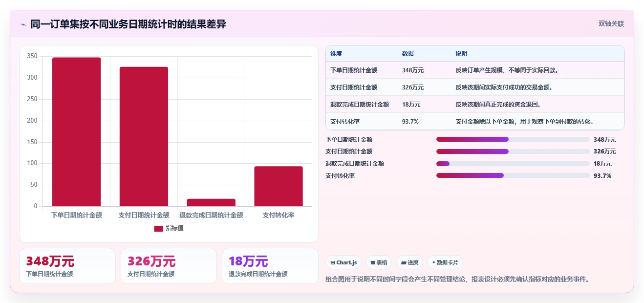Click the 100 y-axis tick value
644x303 pixels.
(x=32, y=163)
